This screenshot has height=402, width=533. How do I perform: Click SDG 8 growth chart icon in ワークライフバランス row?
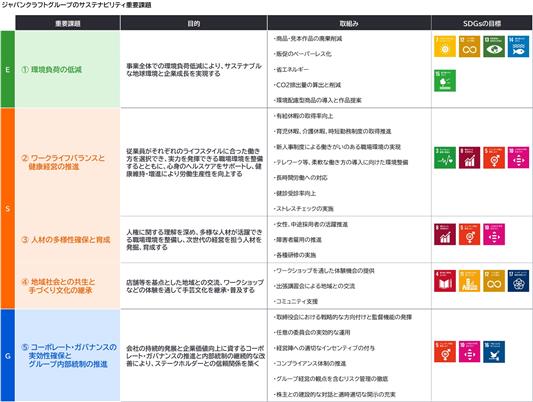(469, 158)
